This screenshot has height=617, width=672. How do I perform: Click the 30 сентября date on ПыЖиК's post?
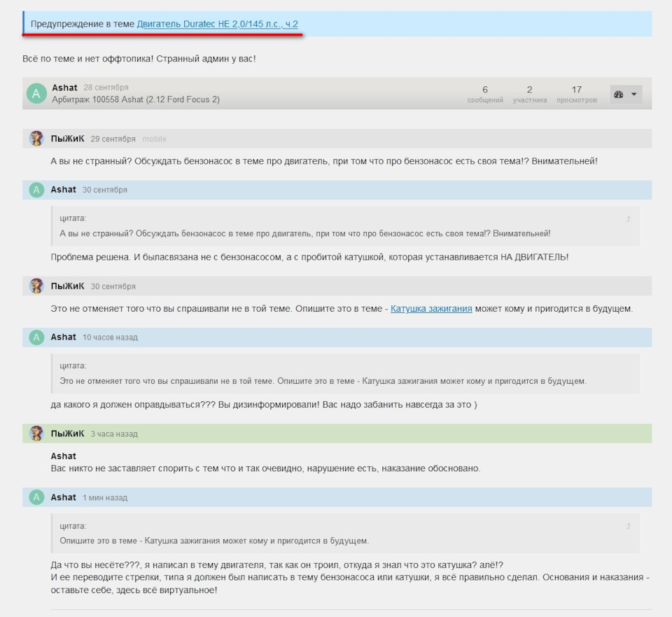(x=113, y=286)
